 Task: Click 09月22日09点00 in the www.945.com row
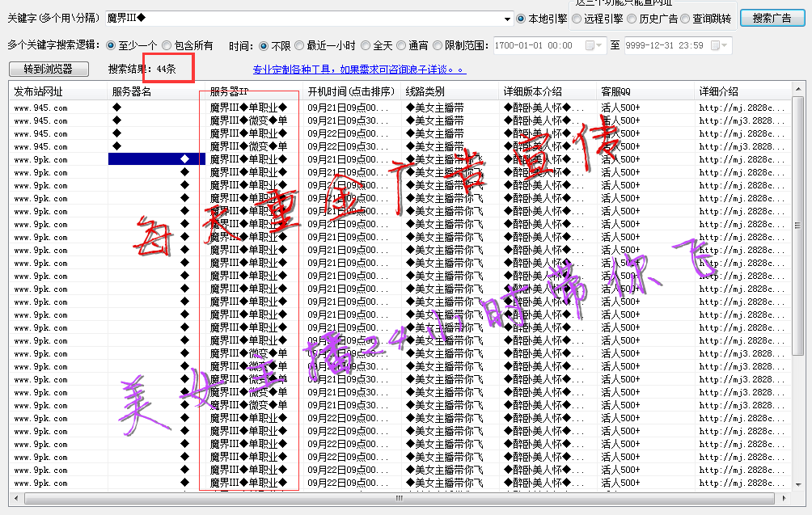tap(348, 133)
